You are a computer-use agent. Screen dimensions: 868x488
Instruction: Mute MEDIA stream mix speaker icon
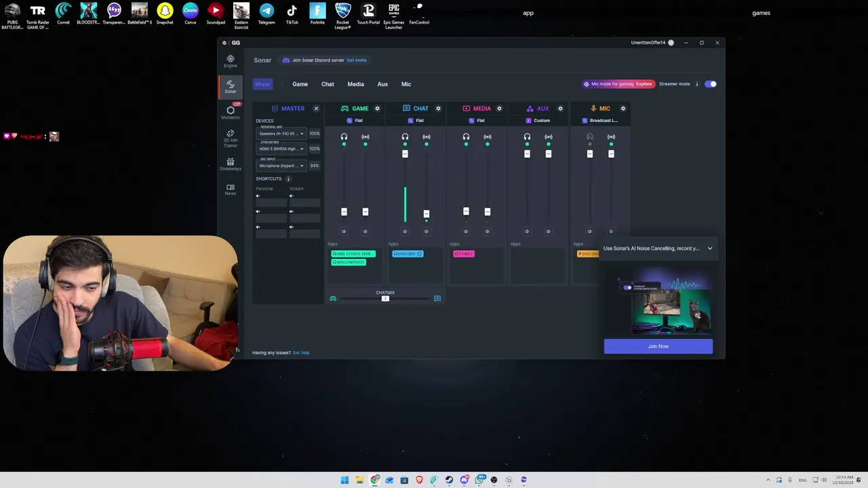487,231
